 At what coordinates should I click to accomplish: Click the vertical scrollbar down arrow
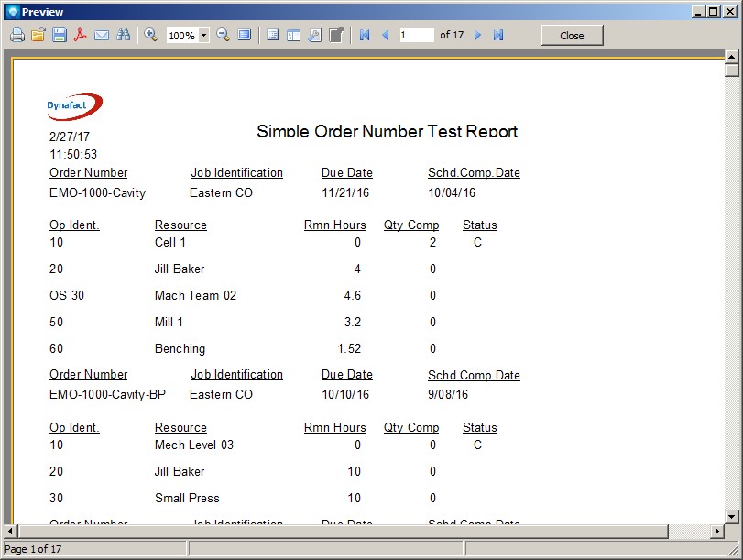pyautogui.click(x=731, y=516)
